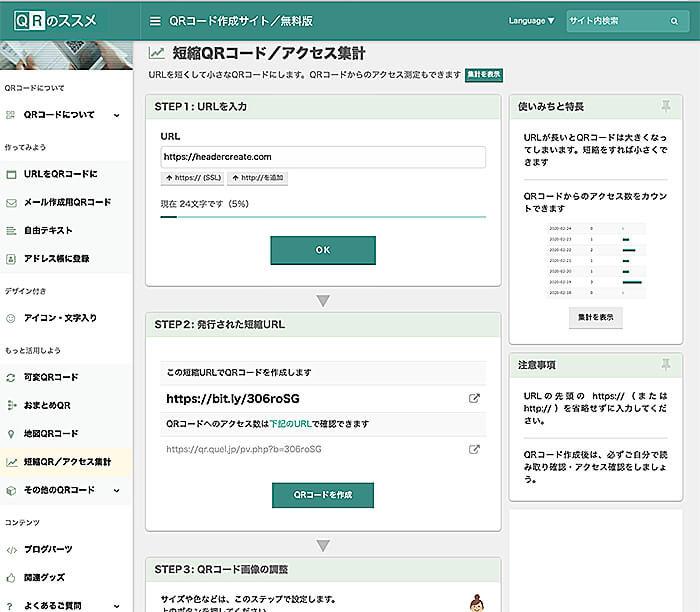The height and width of the screenshot is (612, 700).
Task: Click the smiley icon for アイコン・文字入り
Action: point(11,318)
